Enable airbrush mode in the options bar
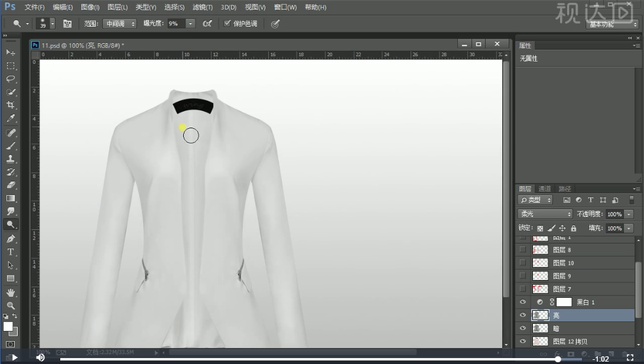 point(207,24)
